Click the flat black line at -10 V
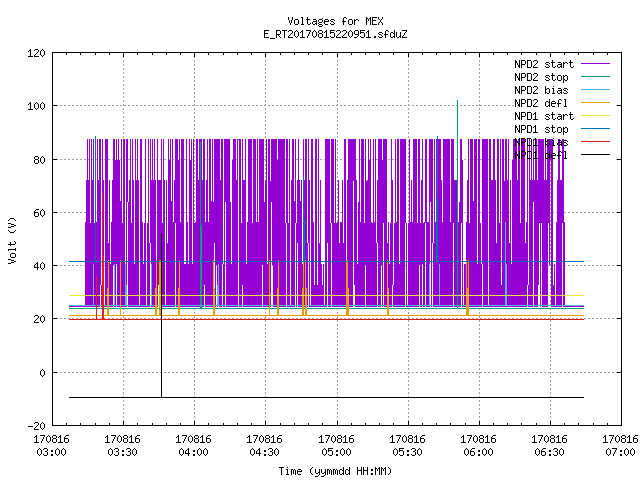Screen dimensions: 640x480 point(327,397)
